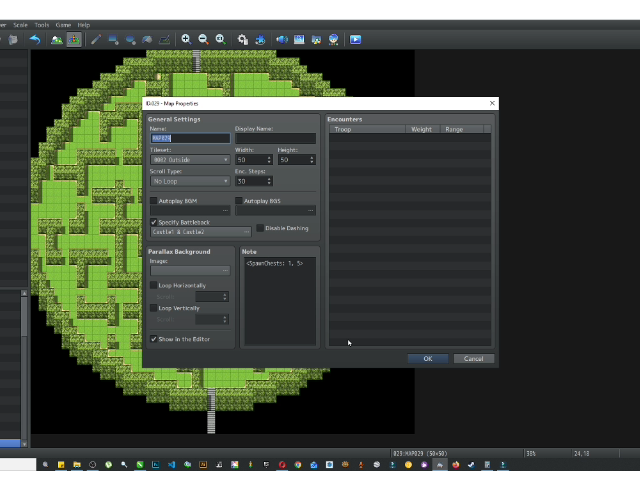Click the Enc. Steps spinner arrows

pyautogui.click(x=269, y=181)
